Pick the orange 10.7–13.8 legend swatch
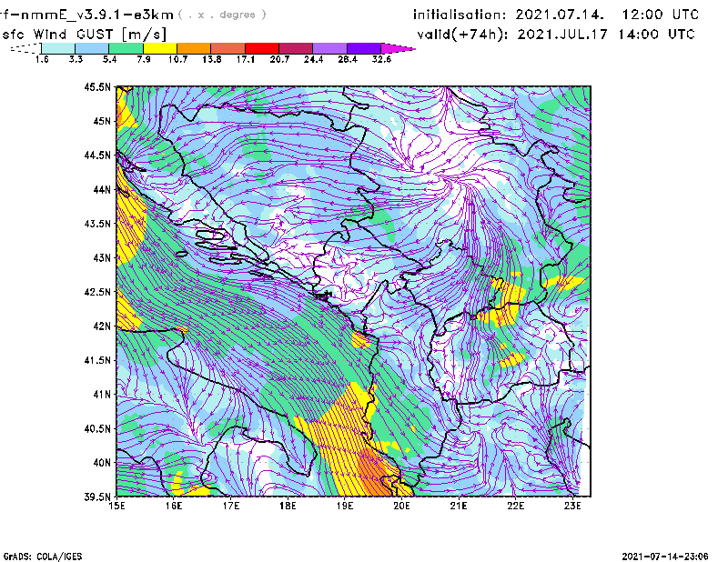The width and height of the screenshot is (728, 562). (x=194, y=48)
